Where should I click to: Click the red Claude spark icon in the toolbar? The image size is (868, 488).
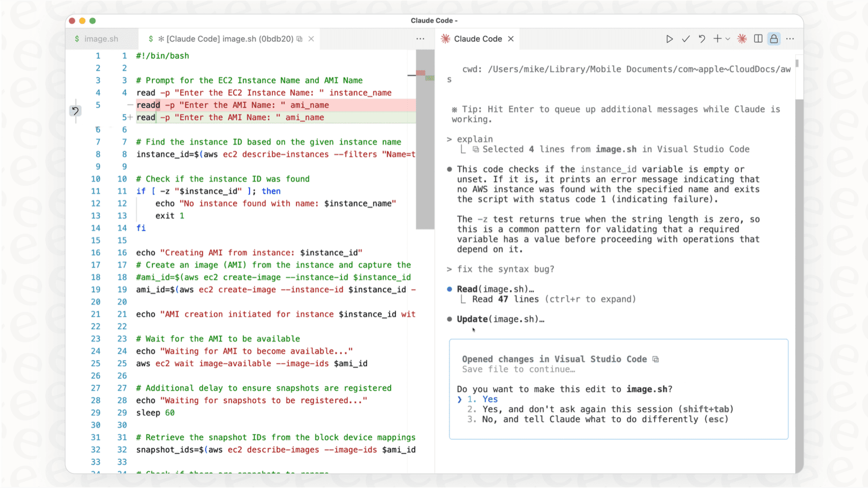pos(742,38)
